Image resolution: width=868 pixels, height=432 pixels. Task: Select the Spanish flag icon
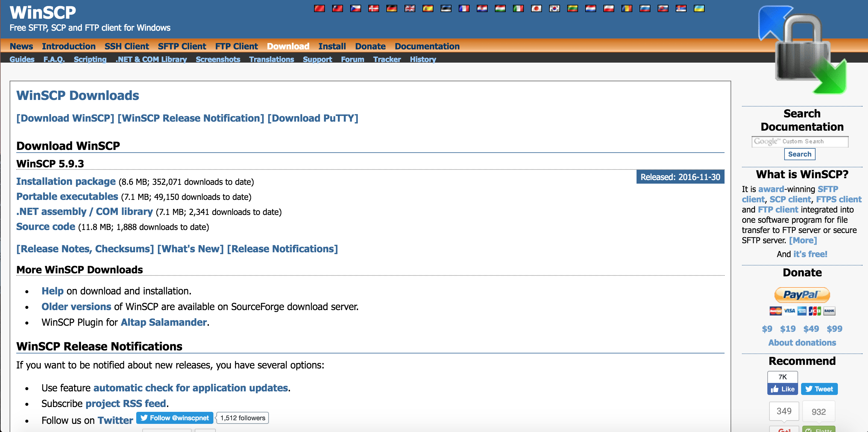click(x=428, y=8)
